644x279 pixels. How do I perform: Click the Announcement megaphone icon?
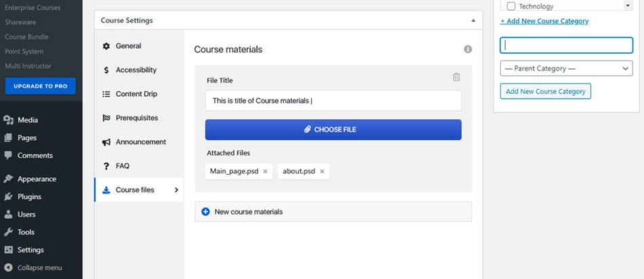[106, 142]
